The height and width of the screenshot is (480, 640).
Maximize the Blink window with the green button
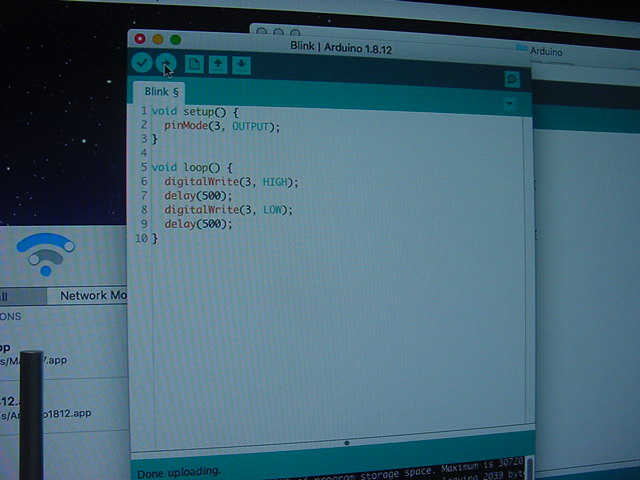(x=176, y=40)
